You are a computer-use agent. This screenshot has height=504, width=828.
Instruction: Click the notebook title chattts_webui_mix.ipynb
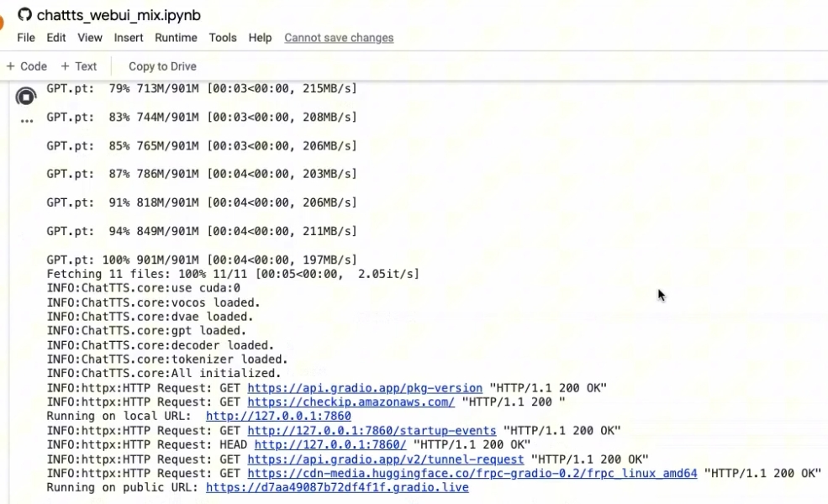[x=119, y=15]
